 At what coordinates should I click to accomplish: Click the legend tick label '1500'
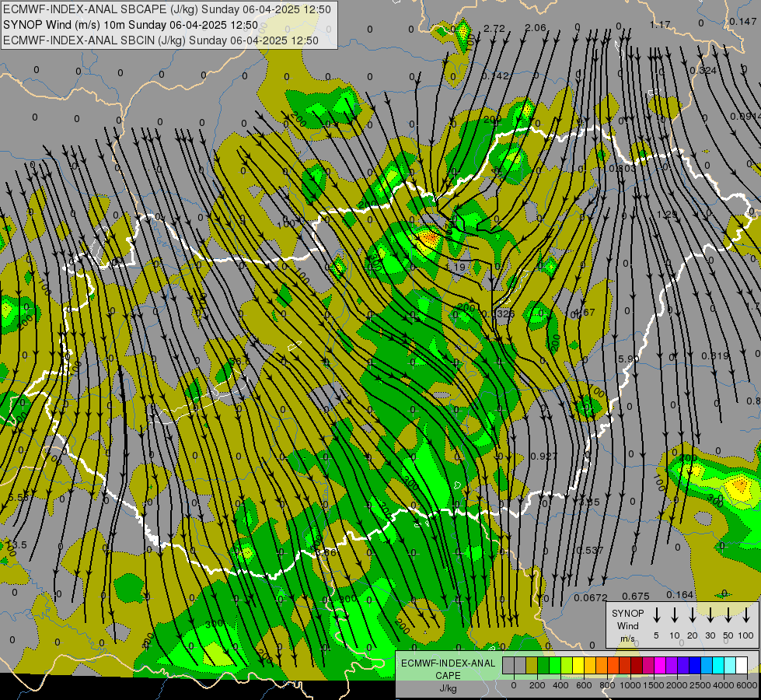pos(654,685)
